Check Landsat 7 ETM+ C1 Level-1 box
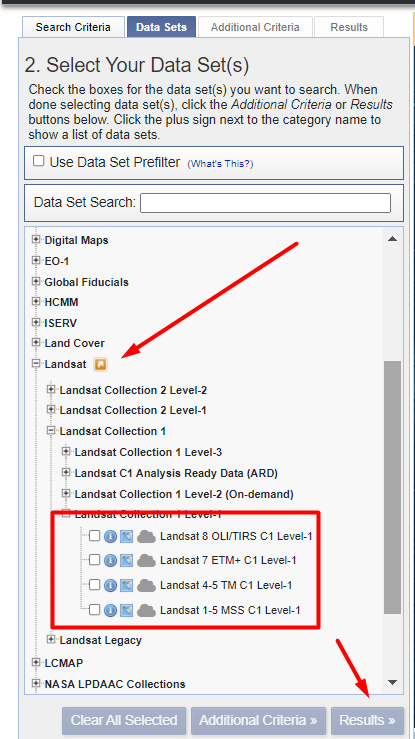 (x=95, y=560)
